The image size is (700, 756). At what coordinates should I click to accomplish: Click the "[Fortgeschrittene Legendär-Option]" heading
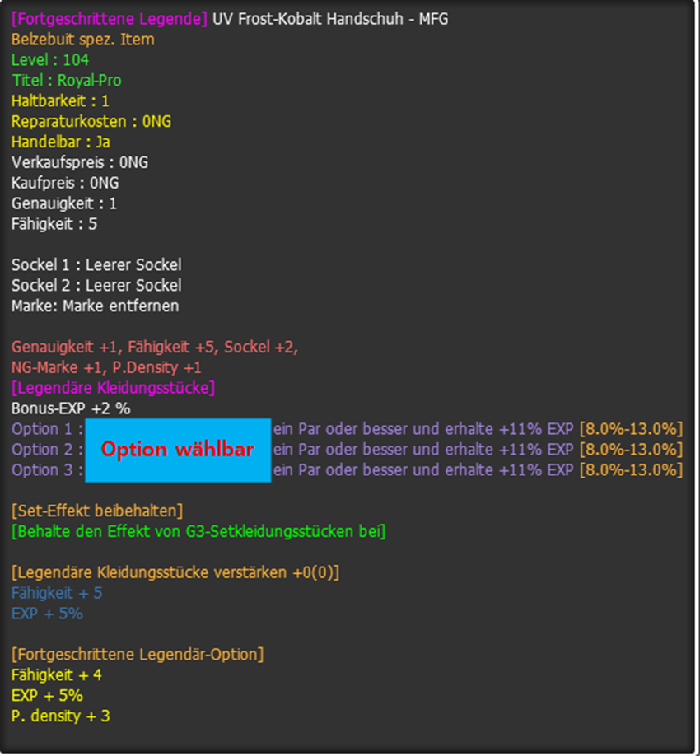point(138,655)
